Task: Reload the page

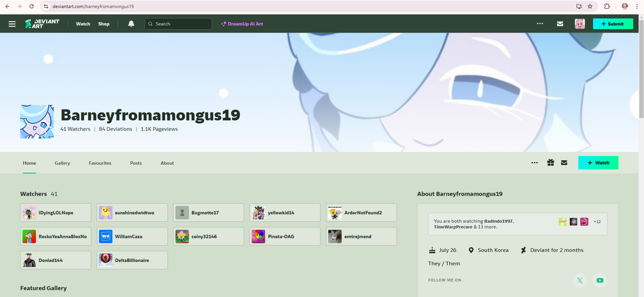Action: click(32, 6)
